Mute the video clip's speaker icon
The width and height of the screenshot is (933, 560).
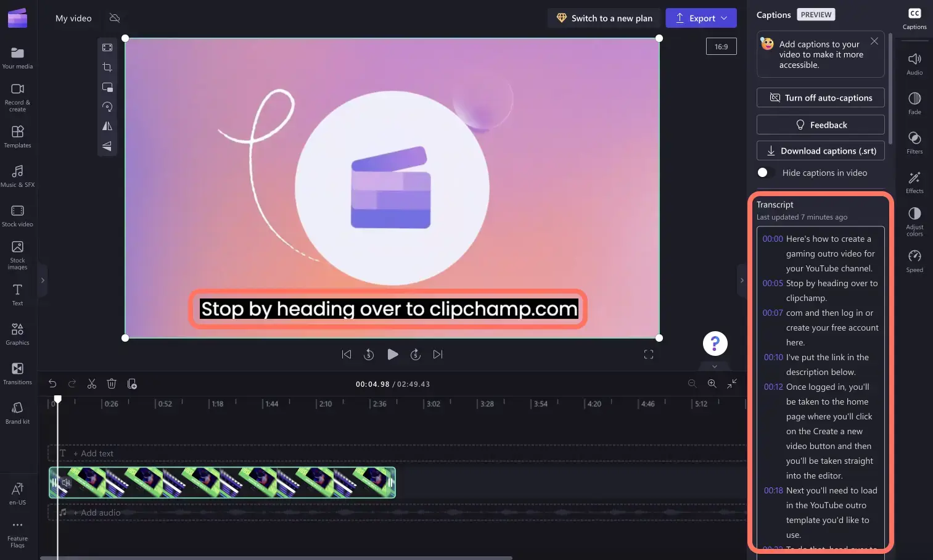click(66, 483)
